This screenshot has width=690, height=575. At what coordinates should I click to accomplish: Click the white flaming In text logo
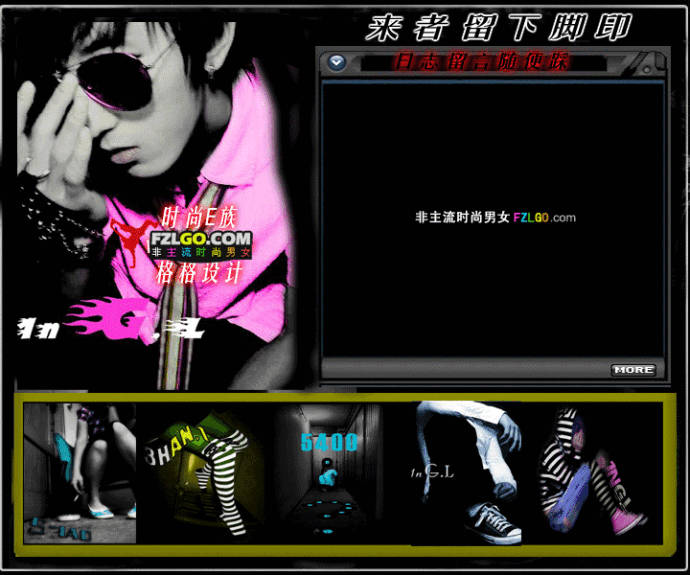pyautogui.click(x=39, y=328)
